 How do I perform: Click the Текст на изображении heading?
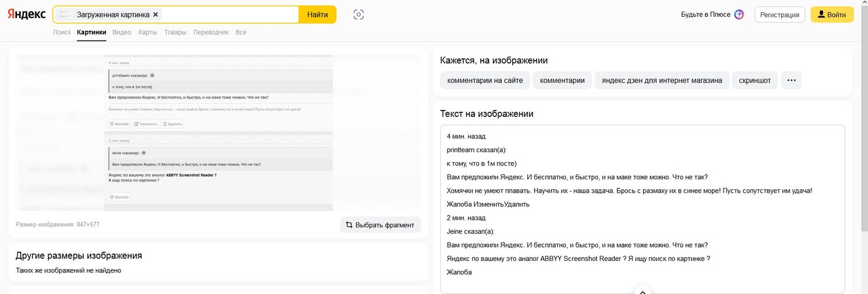pyautogui.click(x=487, y=114)
